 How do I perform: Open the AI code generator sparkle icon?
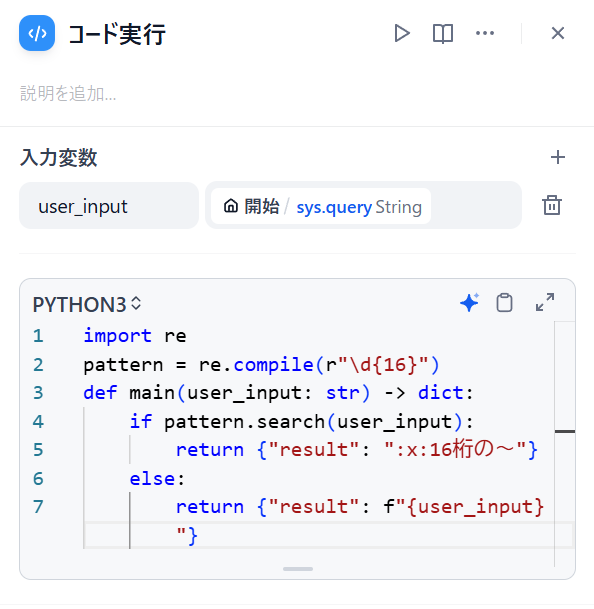469,303
